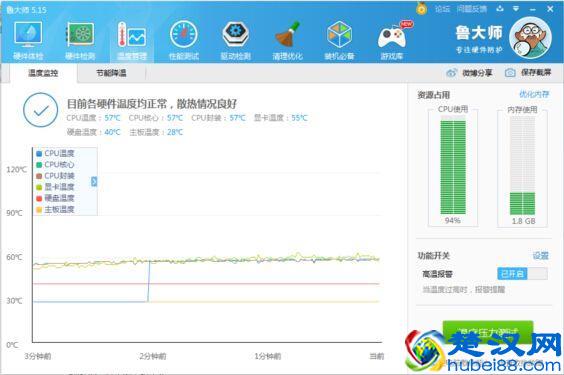Collapse the chart legend with arrow button
Image resolution: width=564 pixels, height=375 pixels.
pyautogui.click(x=94, y=182)
